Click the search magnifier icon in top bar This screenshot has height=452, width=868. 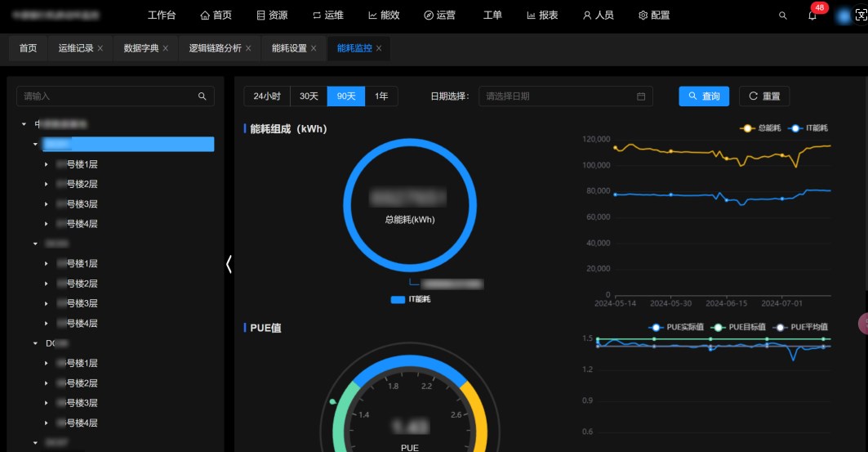pyautogui.click(x=783, y=16)
